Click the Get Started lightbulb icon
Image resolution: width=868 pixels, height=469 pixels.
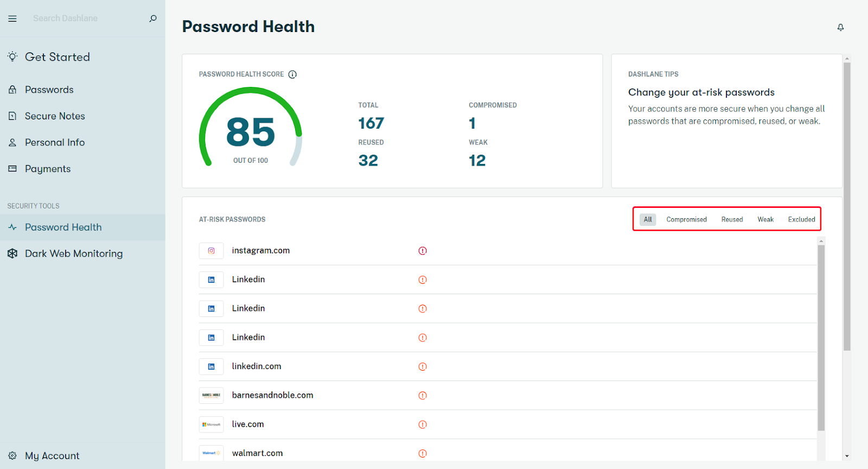[x=12, y=56]
